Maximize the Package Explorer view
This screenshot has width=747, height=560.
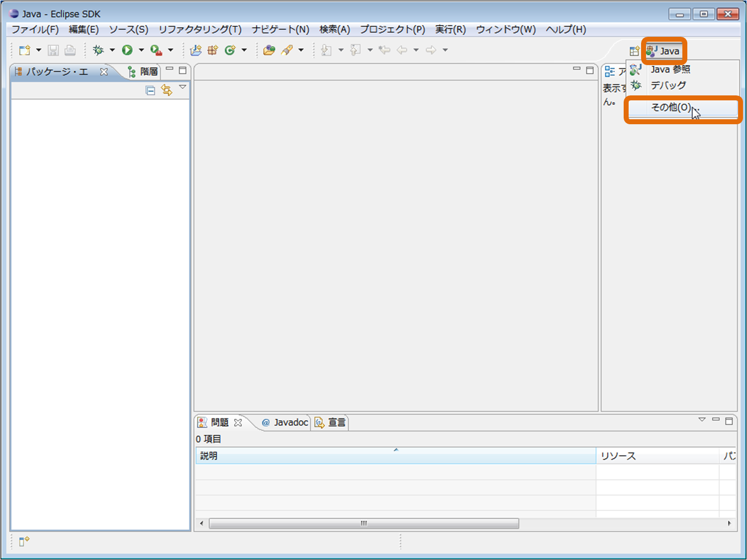pyautogui.click(x=183, y=71)
